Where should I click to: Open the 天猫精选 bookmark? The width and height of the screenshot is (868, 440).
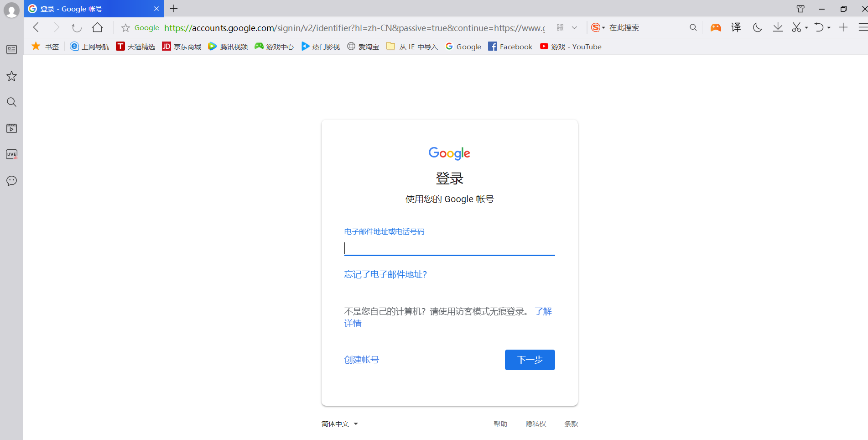coord(135,47)
